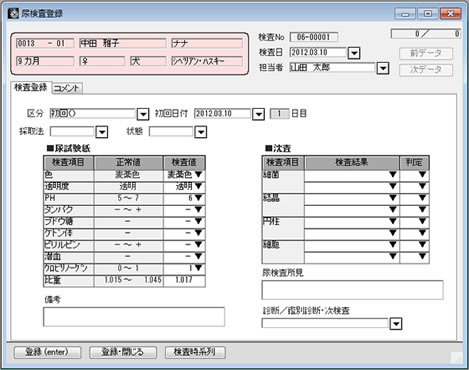Open the 担当者 dropdown
This screenshot has height=370, width=469.
[x=383, y=68]
